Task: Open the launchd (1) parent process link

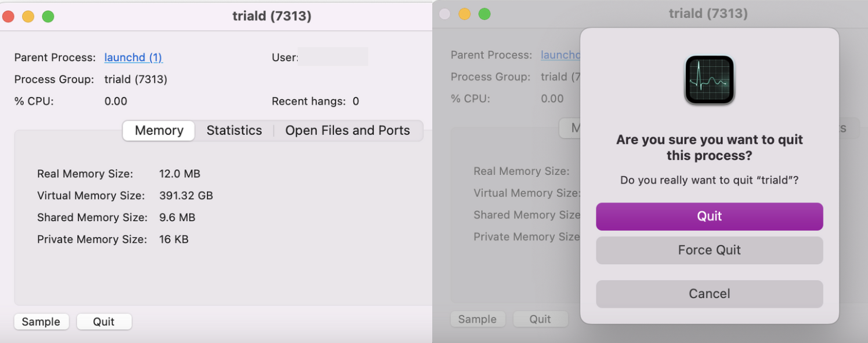Action: tap(133, 57)
